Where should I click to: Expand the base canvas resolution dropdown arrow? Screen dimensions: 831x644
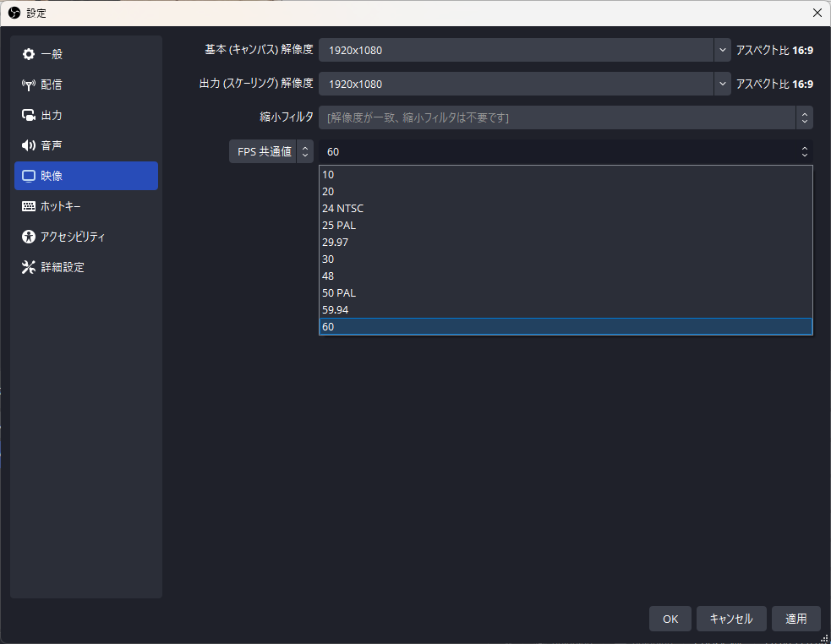click(722, 50)
